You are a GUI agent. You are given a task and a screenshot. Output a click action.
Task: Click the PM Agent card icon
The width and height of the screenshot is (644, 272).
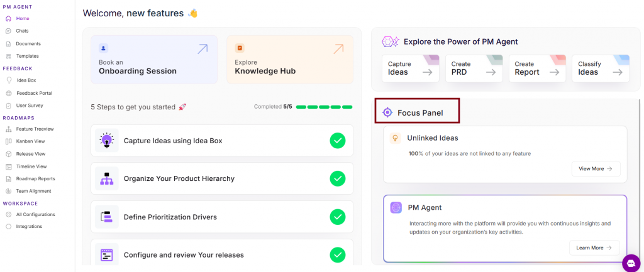396,207
